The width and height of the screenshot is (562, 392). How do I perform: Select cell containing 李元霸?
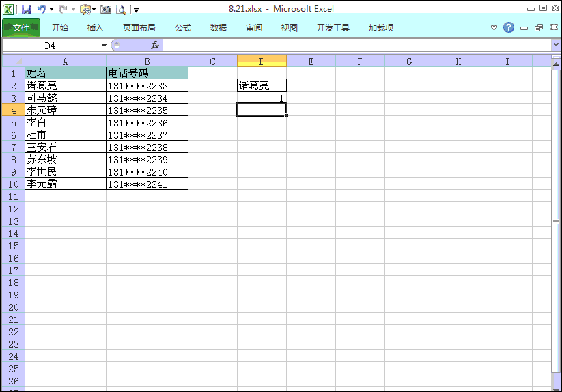(66, 184)
